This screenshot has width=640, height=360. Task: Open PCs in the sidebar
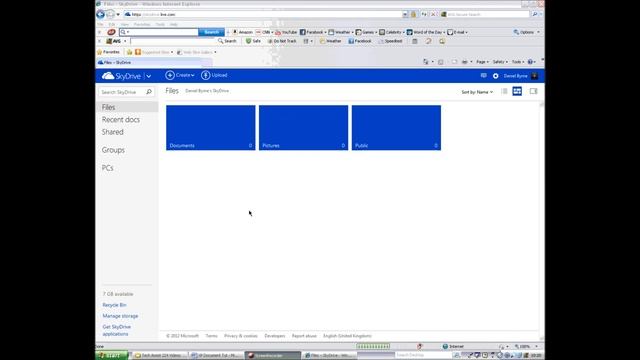tap(107, 168)
